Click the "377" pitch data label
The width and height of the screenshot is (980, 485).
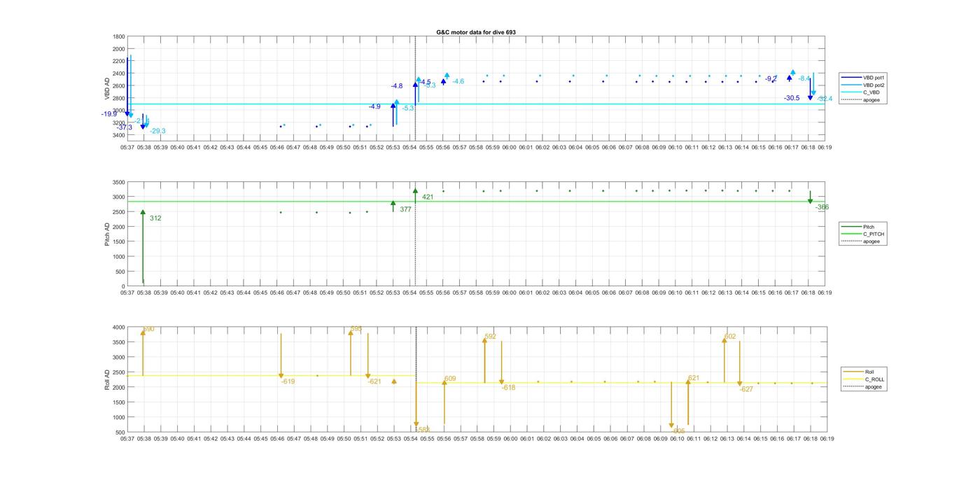pos(405,209)
